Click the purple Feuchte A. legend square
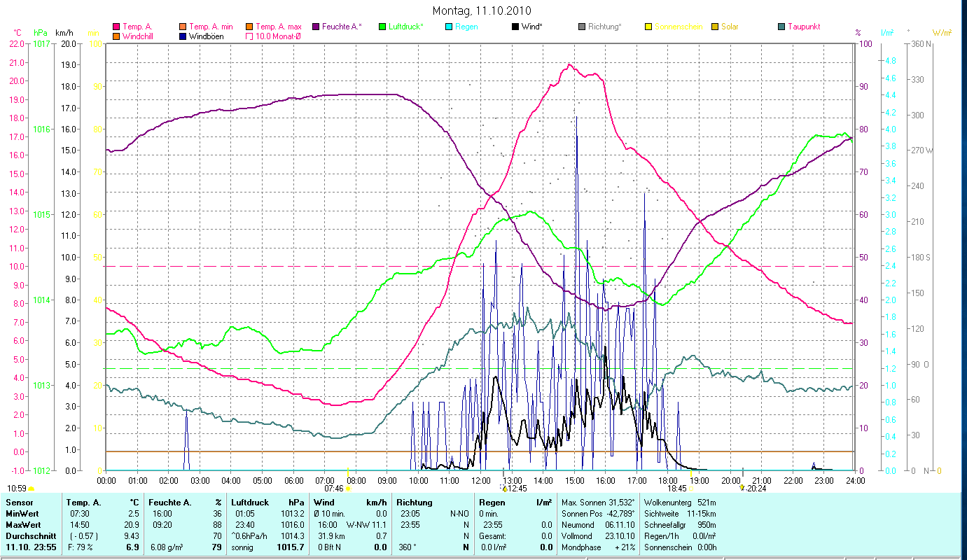 click(x=314, y=27)
